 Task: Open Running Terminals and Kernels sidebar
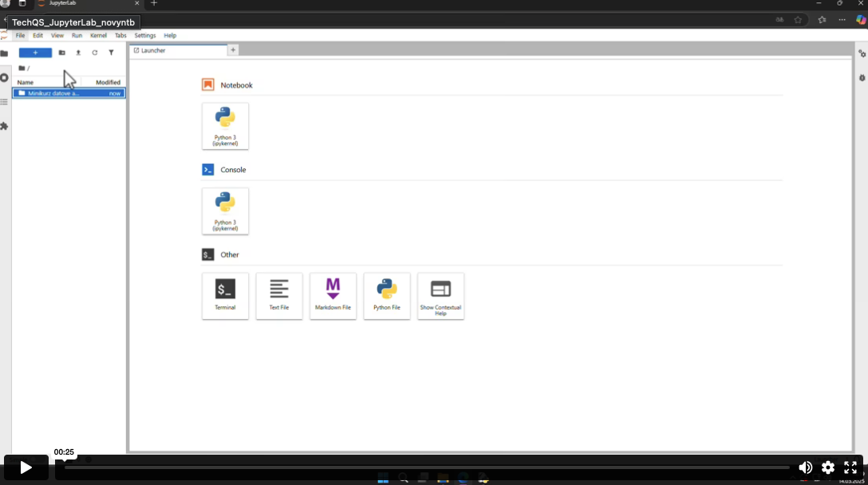[x=5, y=77]
